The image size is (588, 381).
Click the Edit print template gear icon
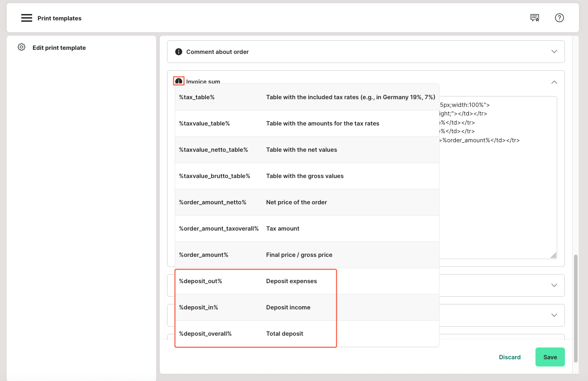(21, 47)
